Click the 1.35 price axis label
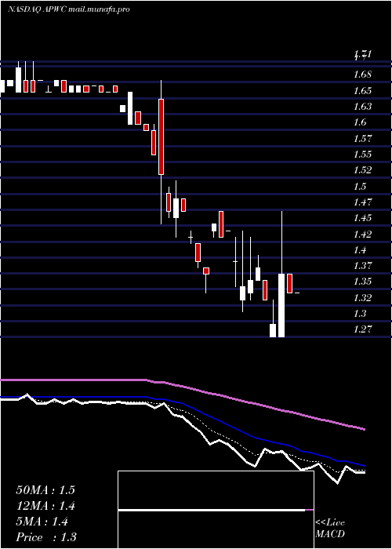Viewport: 392px width, 549px height. [362, 282]
